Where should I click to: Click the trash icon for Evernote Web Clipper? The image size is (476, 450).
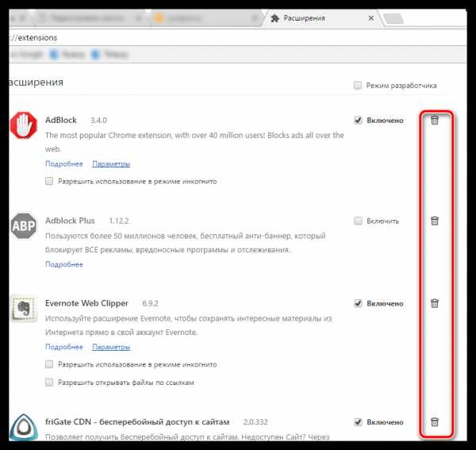[435, 303]
